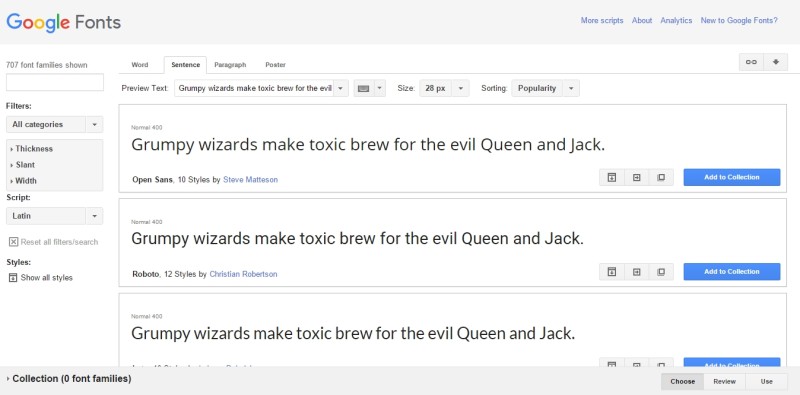The image size is (800, 395).
Task: Click the link/bookmark icon button at top right
Action: (x=751, y=62)
